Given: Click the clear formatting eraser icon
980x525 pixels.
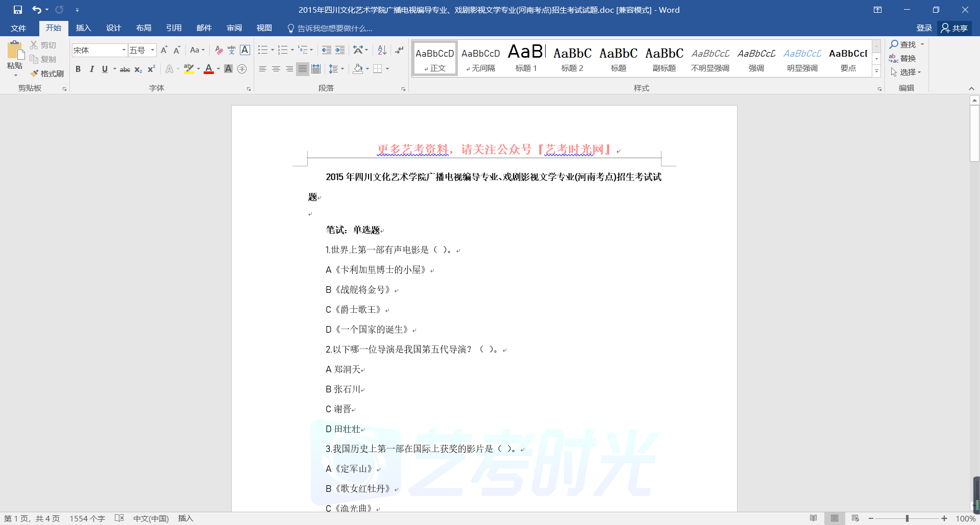Looking at the screenshot, I should [x=218, y=50].
